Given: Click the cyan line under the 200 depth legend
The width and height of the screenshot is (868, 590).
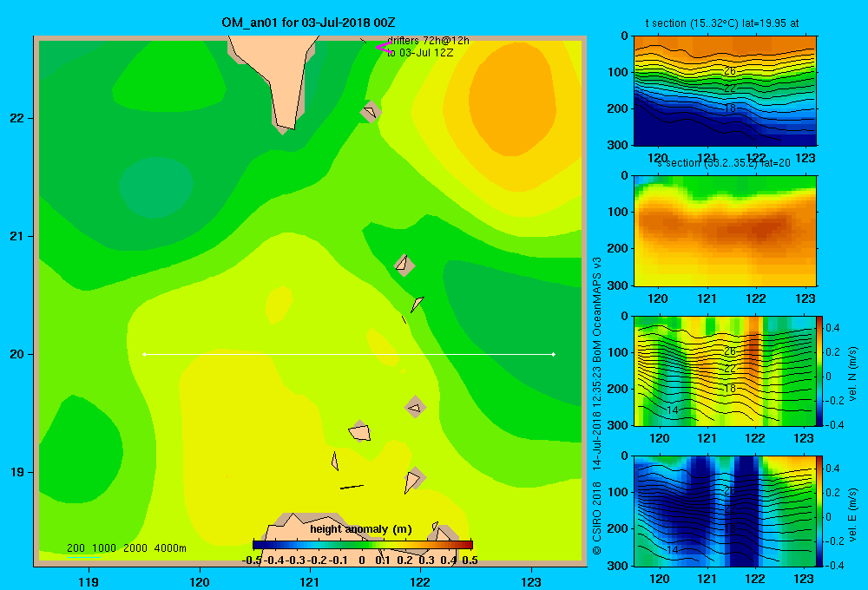Looking at the screenshot, I should coord(83,557).
